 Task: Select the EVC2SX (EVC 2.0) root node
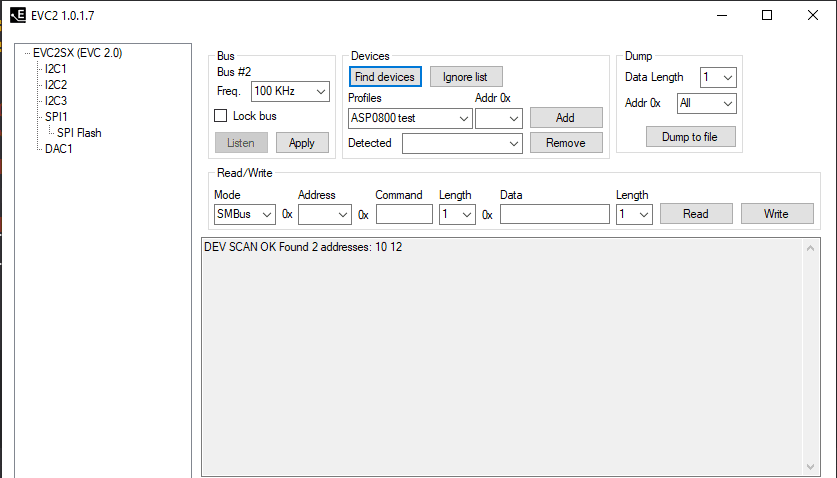[77, 53]
